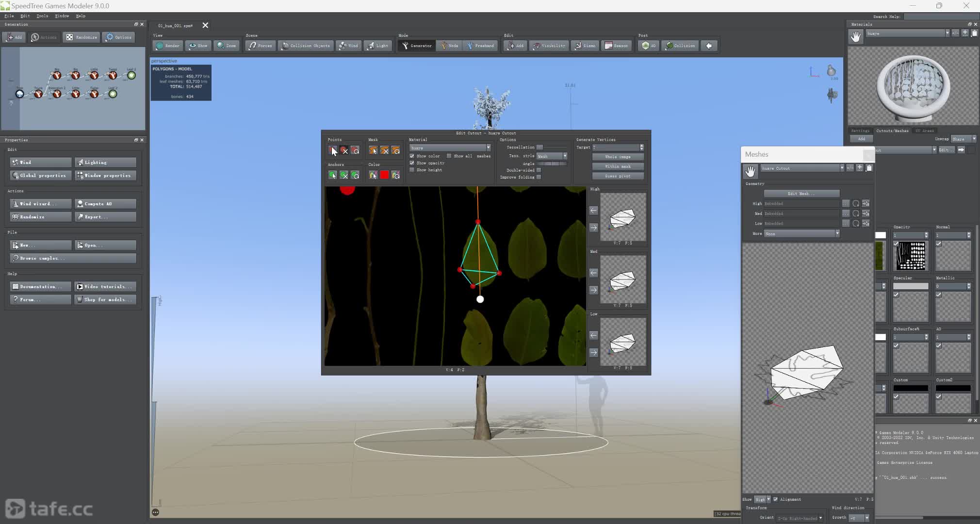Click the Compute AO button
The height and width of the screenshot is (524, 980).
click(x=105, y=204)
